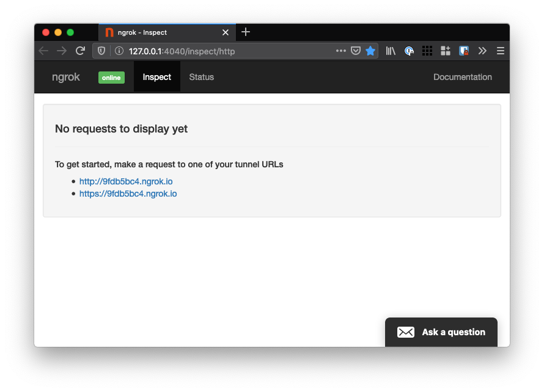Image resolution: width=544 pixels, height=392 pixels.
Task: Click the browser forward arrow
Action: [x=62, y=51]
